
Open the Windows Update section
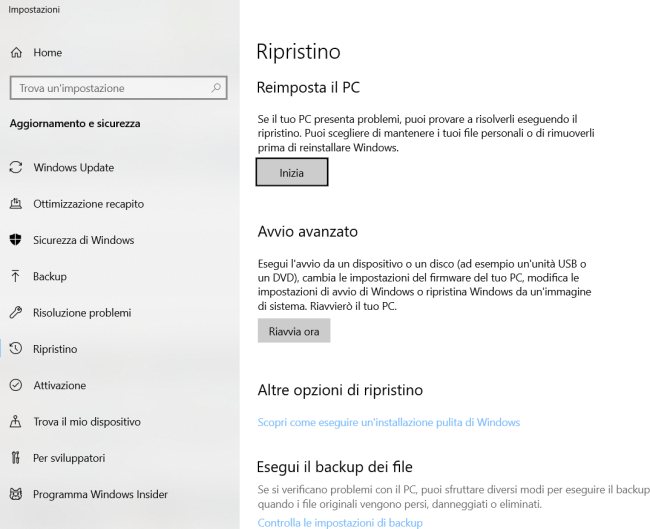pos(73,167)
